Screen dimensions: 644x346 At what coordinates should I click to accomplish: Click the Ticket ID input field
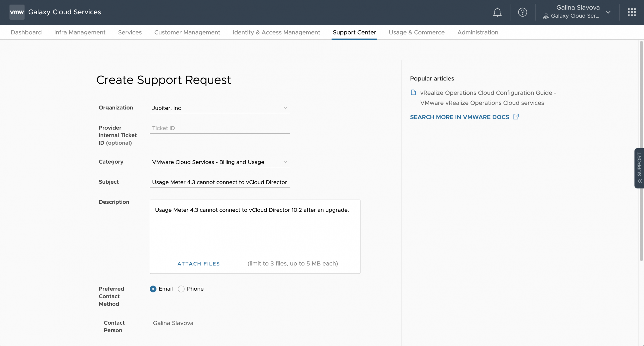[x=220, y=128]
